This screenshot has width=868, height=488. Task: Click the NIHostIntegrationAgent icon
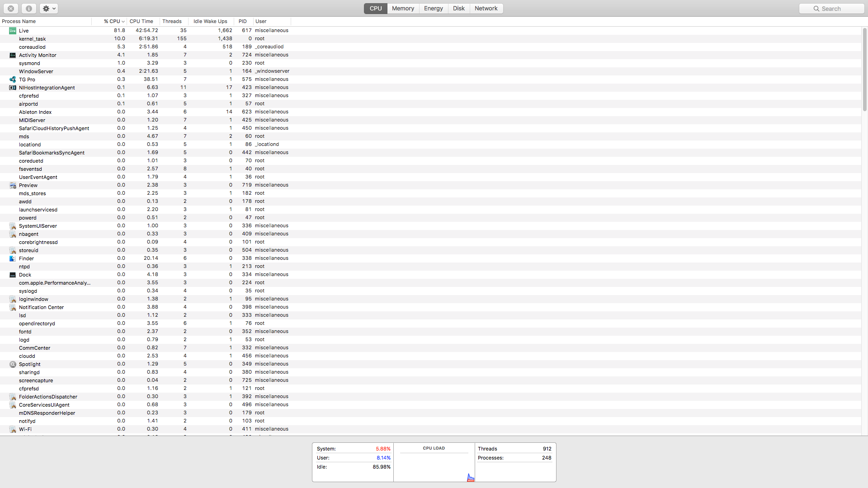13,88
